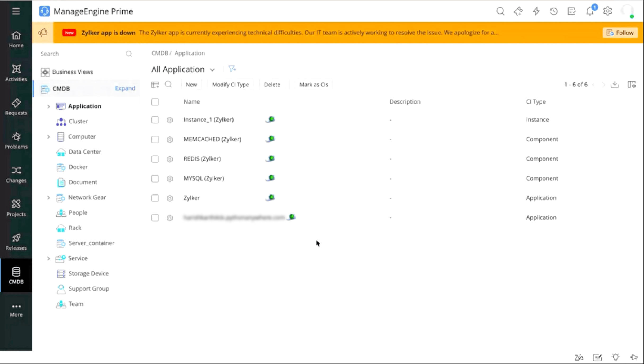Image resolution: width=644 pixels, height=364 pixels.
Task: Open the global search magnifier icon
Action: click(x=500, y=11)
